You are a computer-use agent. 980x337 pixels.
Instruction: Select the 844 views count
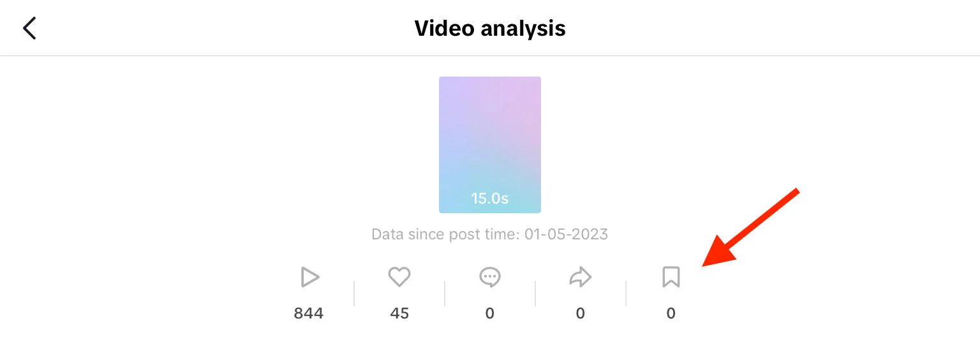pos(309,313)
